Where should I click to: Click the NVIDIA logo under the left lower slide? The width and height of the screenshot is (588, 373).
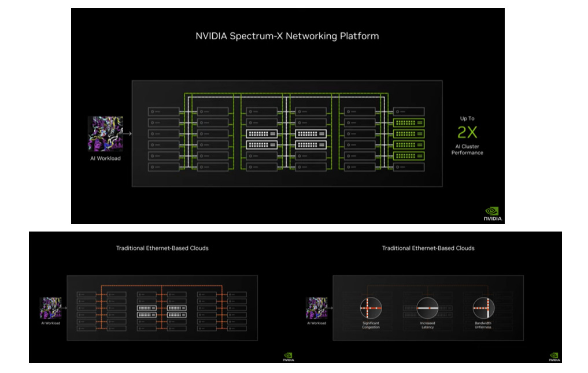pos(287,356)
